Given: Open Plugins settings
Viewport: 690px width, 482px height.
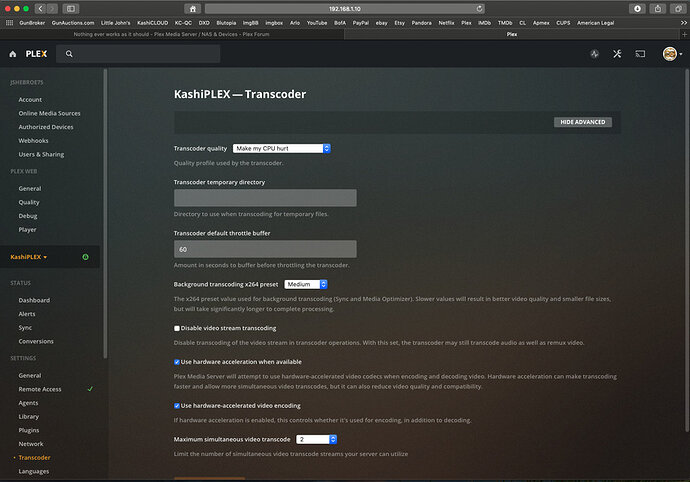Looking at the screenshot, I should (x=29, y=430).
